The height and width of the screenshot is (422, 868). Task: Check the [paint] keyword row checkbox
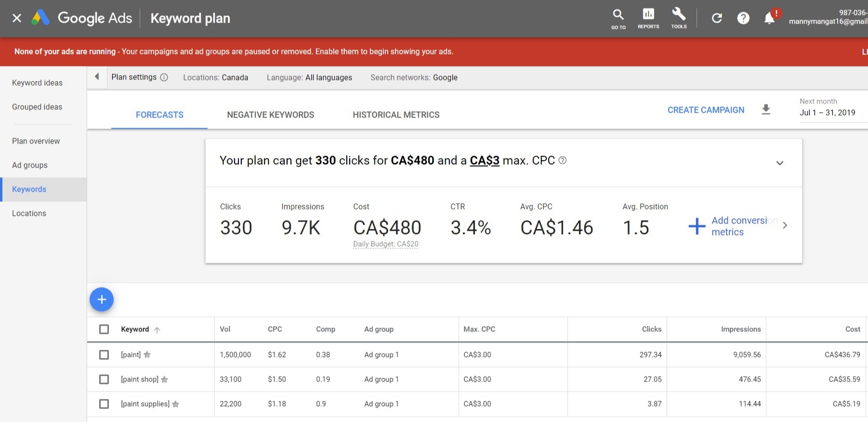(104, 355)
